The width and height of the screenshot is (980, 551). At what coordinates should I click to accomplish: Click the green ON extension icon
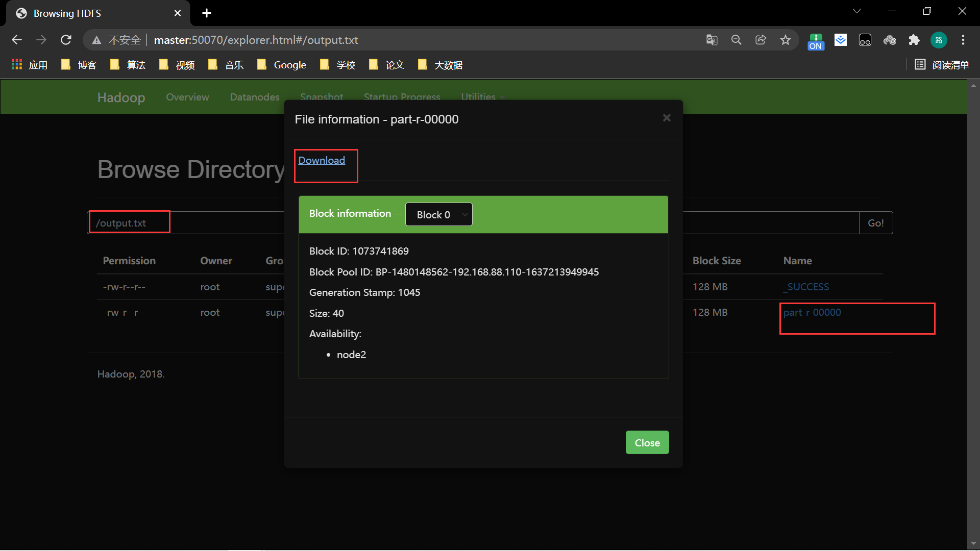[x=816, y=41]
